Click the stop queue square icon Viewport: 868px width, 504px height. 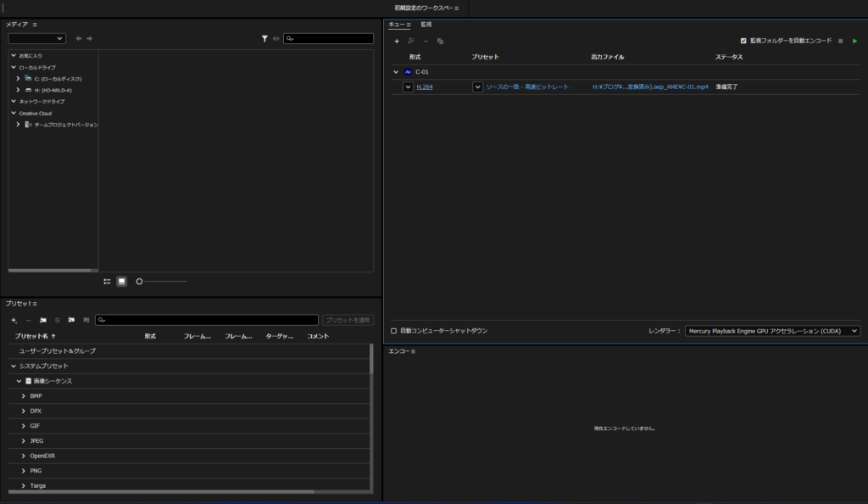[840, 41]
